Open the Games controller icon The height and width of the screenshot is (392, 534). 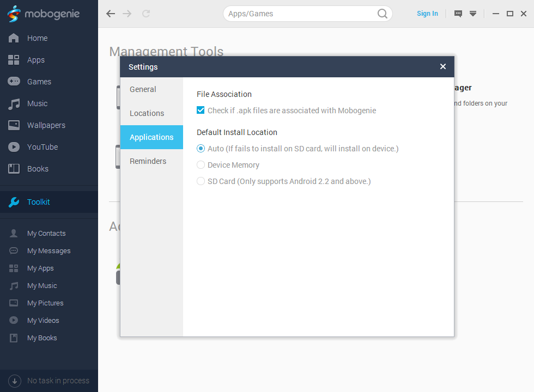coord(14,82)
